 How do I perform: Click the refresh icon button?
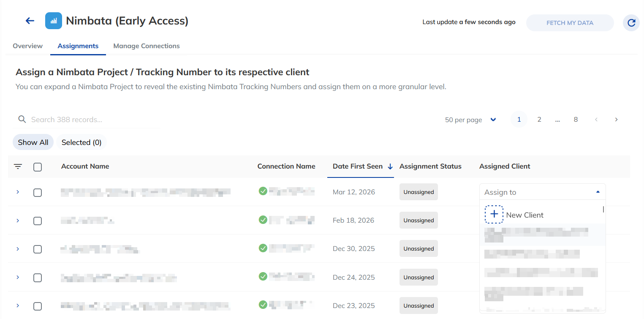pos(631,23)
